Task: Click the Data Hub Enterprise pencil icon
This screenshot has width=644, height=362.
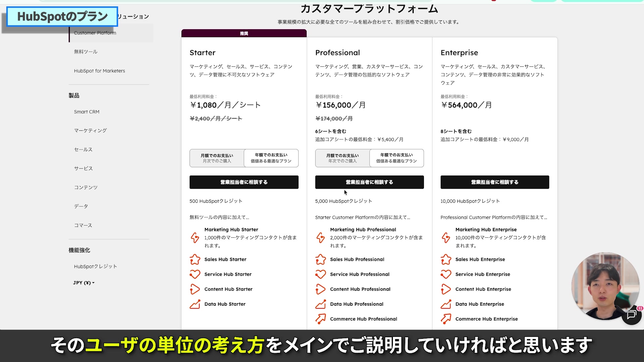Action: point(446,304)
